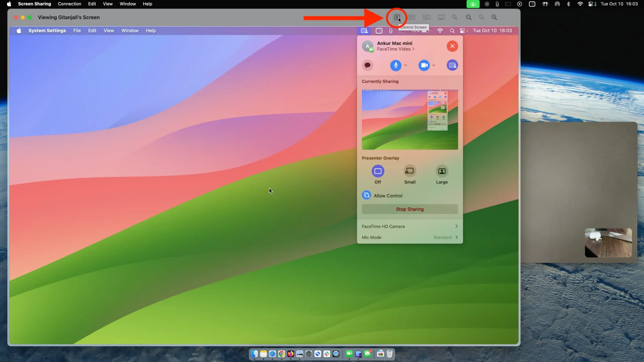Click the grid/multi-screen view icon

coord(411,17)
